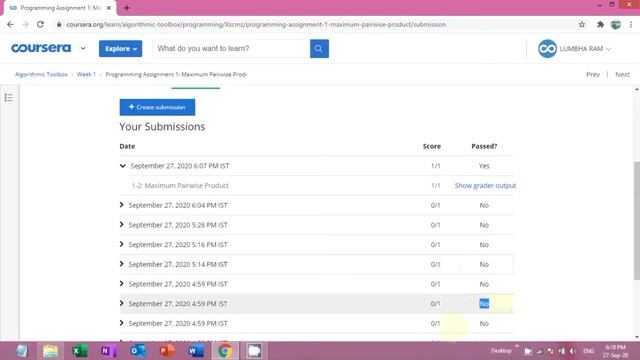Go to Prev item

(593, 74)
